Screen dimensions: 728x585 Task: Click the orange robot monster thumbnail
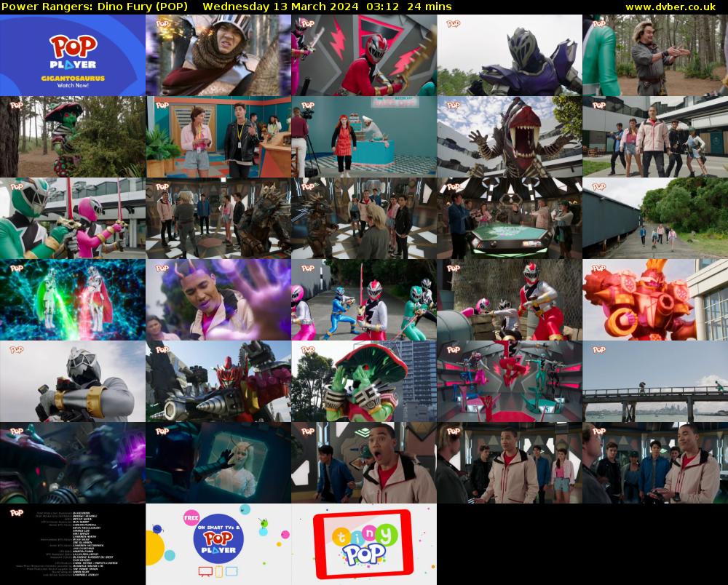655,300
